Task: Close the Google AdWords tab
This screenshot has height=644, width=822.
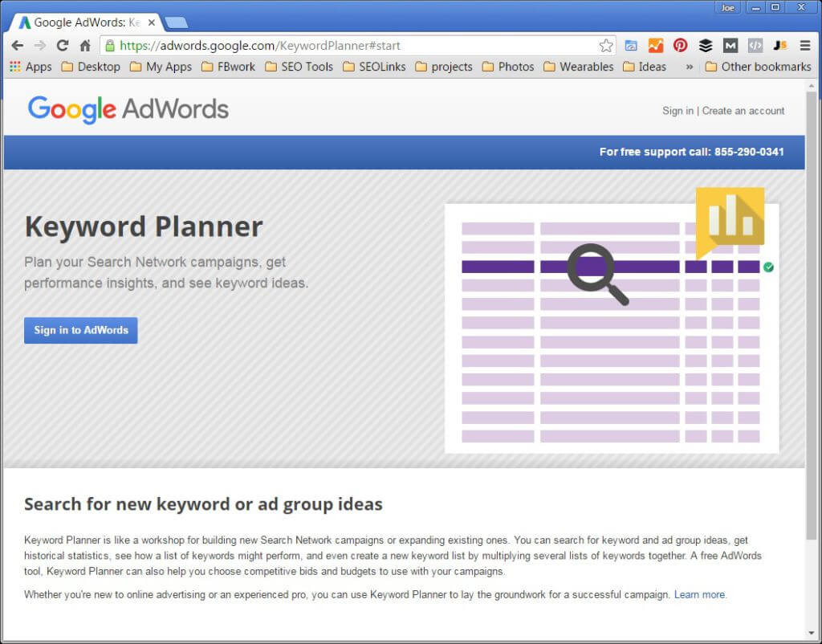Action: pyautogui.click(x=152, y=22)
